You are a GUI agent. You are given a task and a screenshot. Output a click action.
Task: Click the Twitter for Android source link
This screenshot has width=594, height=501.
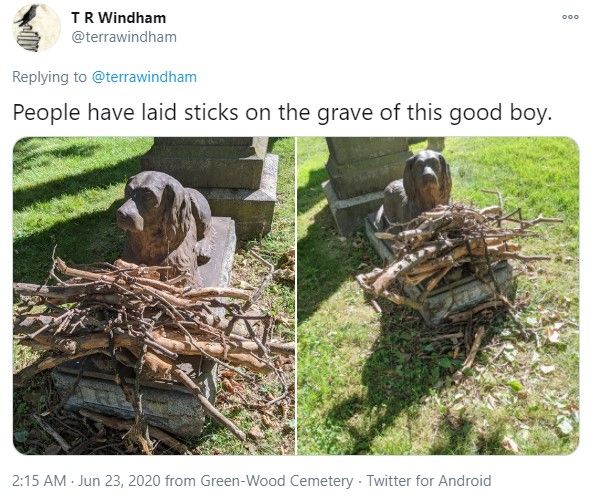point(429,481)
